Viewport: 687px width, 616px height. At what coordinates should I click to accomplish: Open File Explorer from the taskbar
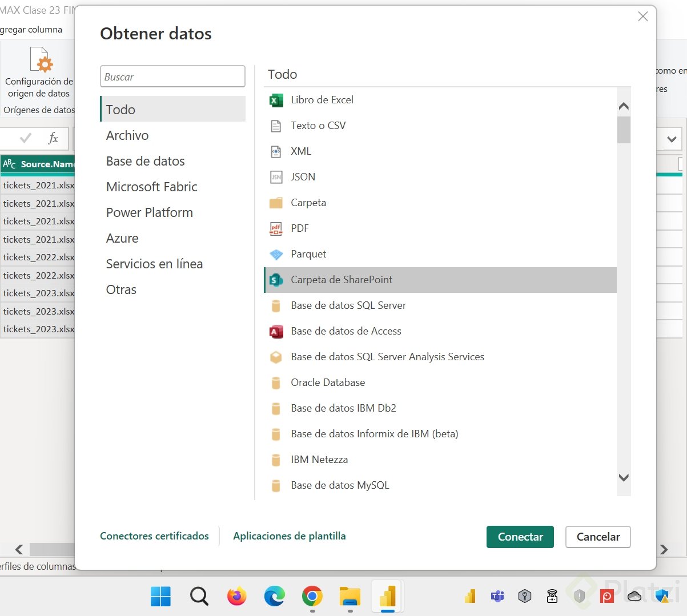[350, 597]
